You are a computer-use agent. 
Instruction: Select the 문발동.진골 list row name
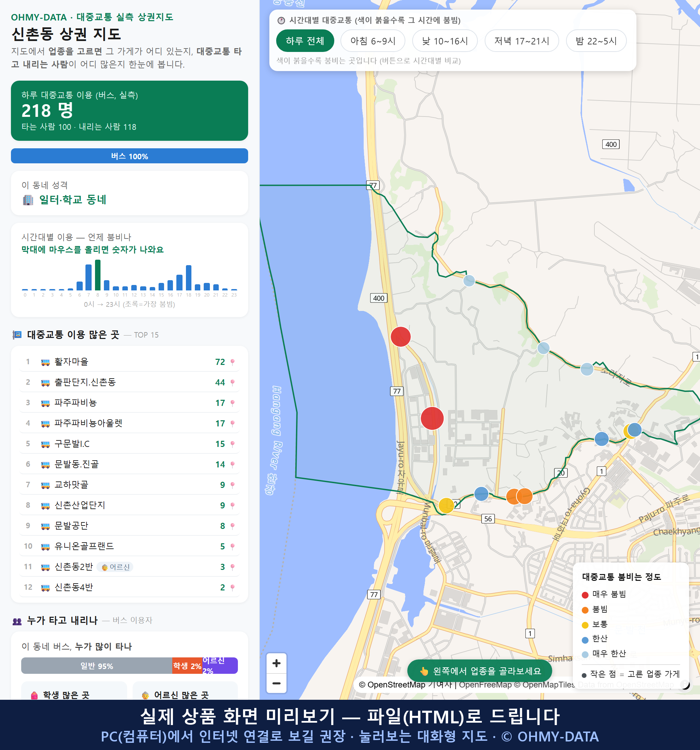(77, 464)
